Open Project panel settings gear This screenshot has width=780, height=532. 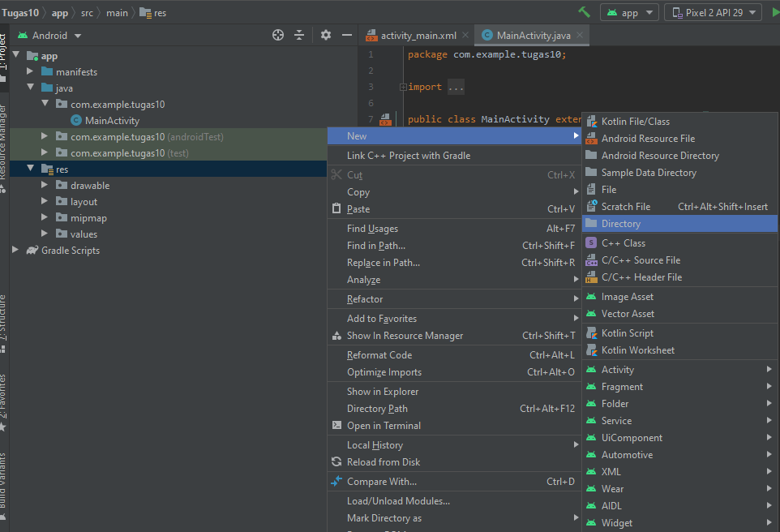pyautogui.click(x=326, y=35)
